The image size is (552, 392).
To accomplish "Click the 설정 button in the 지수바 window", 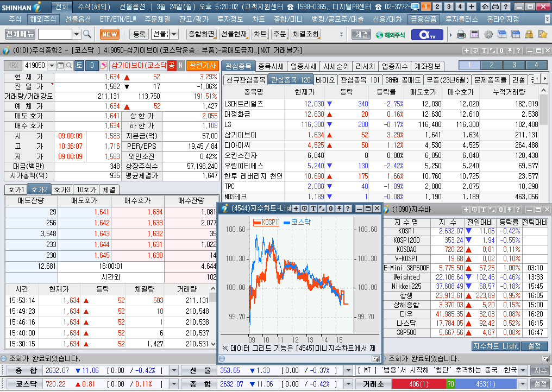I will tap(535, 346).
